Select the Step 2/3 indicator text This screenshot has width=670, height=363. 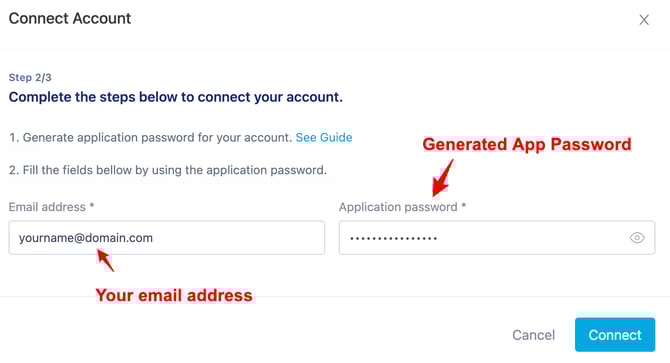coord(30,78)
